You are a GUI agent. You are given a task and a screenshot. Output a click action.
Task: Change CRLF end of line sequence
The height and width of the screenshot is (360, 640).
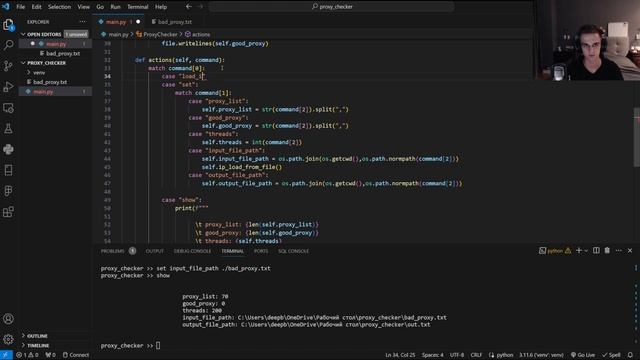click(476, 355)
